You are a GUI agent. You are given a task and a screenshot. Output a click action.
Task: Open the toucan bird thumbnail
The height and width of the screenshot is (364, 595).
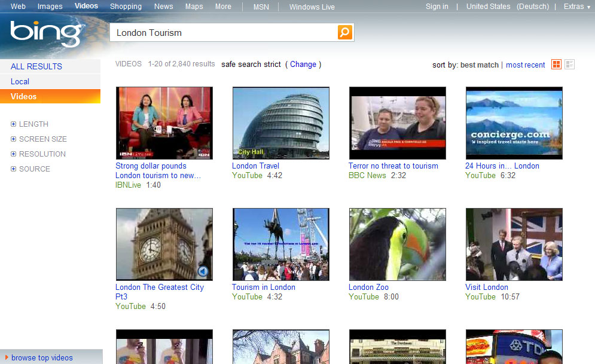point(398,244)
